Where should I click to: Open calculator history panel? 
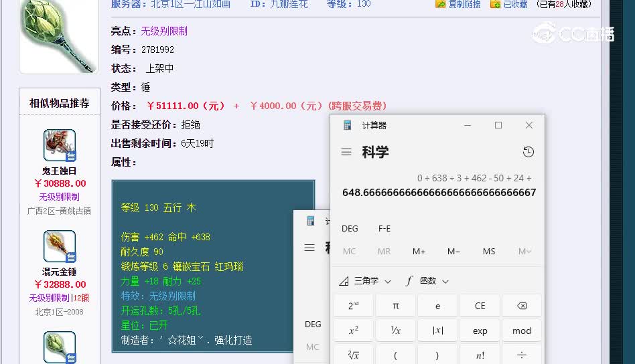click(528, 152)
